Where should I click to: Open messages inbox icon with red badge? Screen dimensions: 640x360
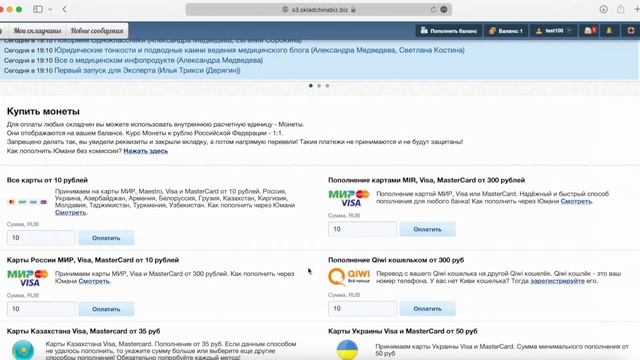[590, 31]
